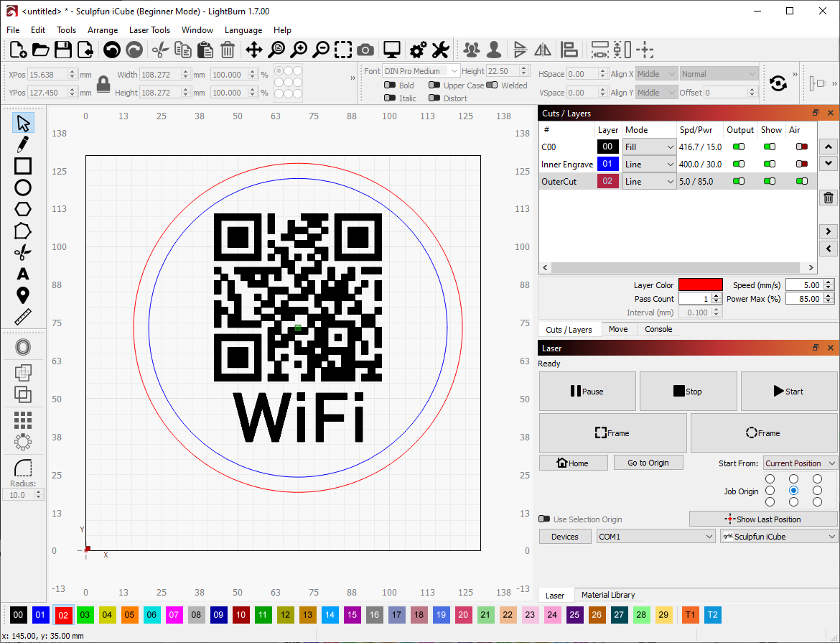The width and height of the screenshot is (840, 643).
Task: Pick the magenta 07 palette swatch
Action: [174, 615]
